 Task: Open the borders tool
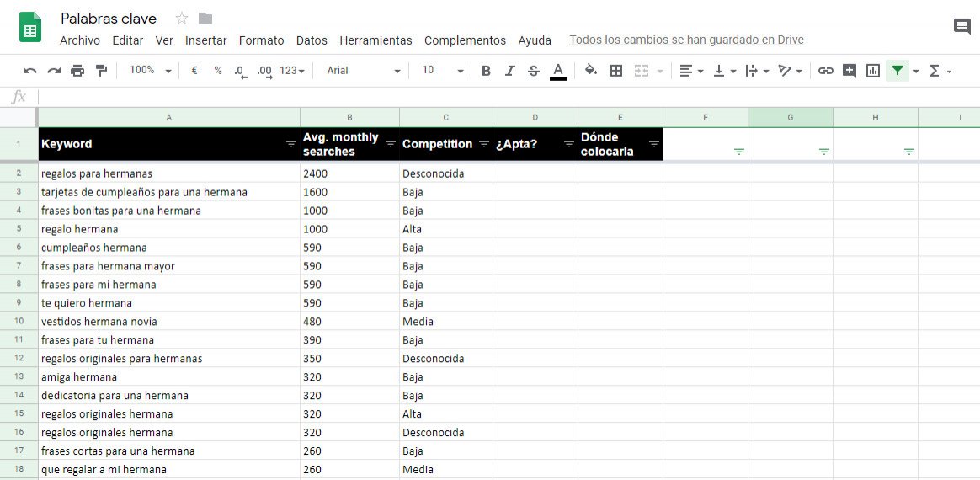point(616,71)
